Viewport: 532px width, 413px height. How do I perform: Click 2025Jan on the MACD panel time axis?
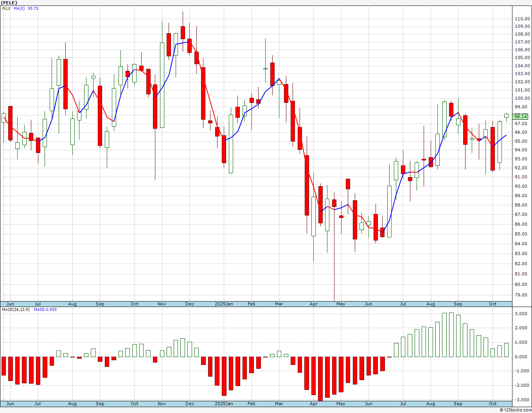point(224,404)
